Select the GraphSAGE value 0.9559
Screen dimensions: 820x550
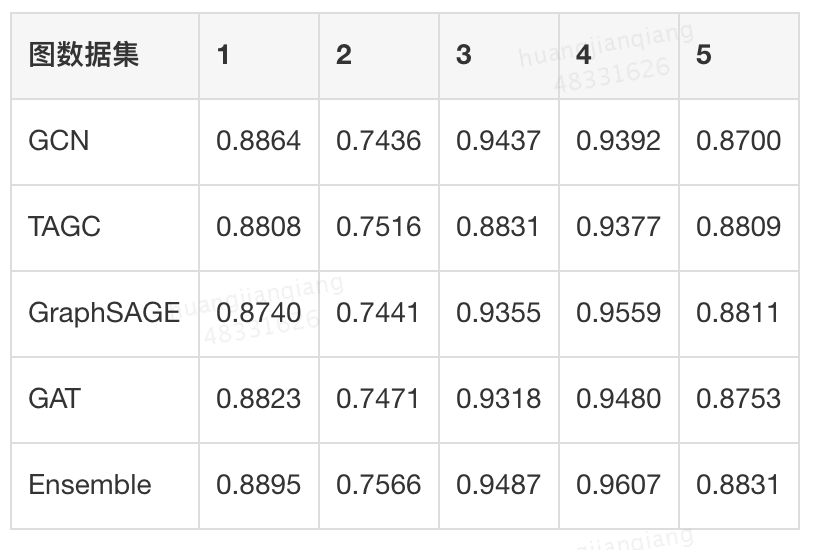coord(618,313)
